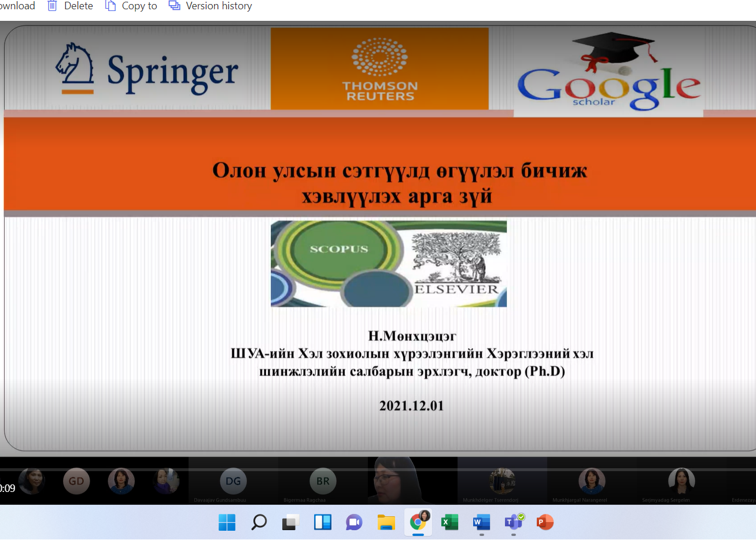The image size is (756, 540).
Task: Click the active speaker video tile
Action: tap(412, 480)
